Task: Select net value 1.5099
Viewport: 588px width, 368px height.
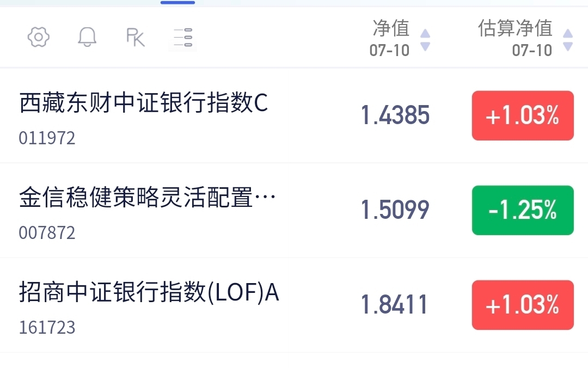Action: [395, 210]
